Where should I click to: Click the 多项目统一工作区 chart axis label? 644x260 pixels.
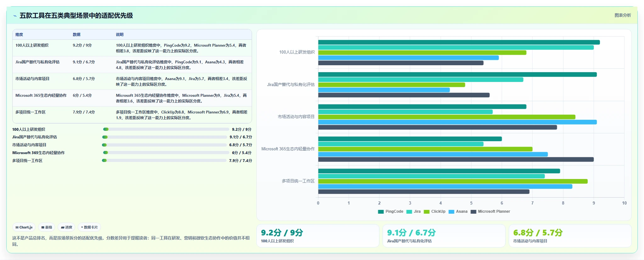[298, 181]
